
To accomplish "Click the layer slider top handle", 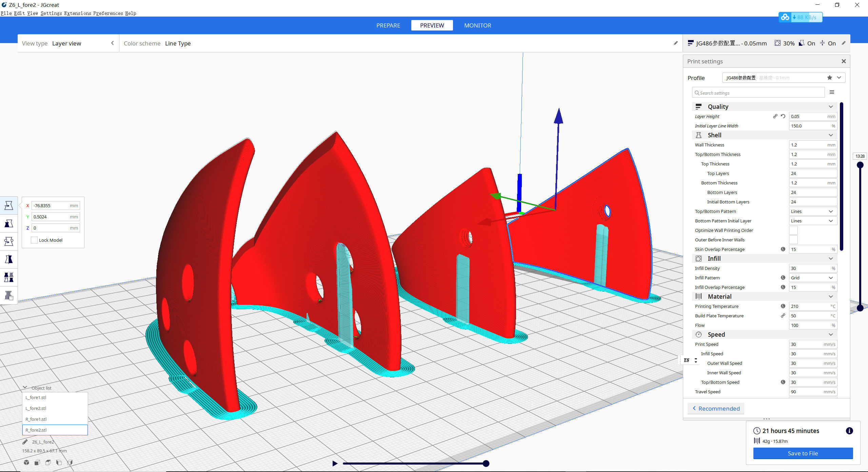I will coord(860,165).
